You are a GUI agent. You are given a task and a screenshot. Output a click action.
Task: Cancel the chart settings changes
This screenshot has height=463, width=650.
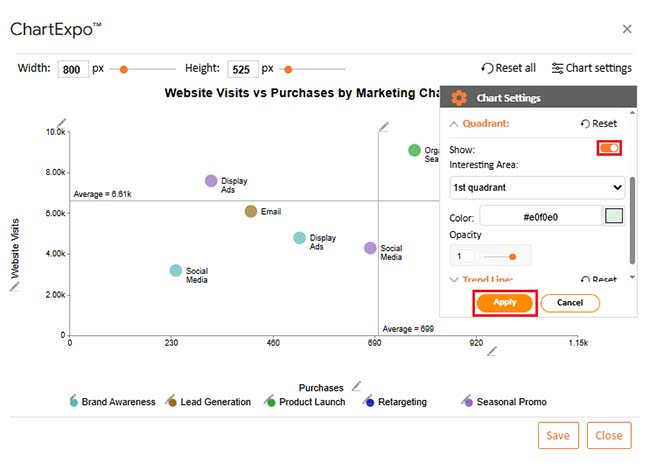(569, 303)
